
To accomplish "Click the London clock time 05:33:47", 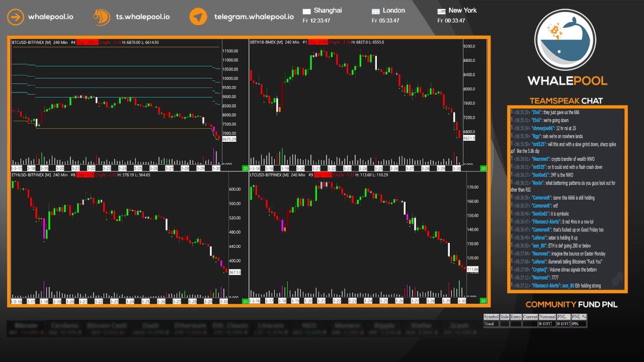I will (389, 21).
